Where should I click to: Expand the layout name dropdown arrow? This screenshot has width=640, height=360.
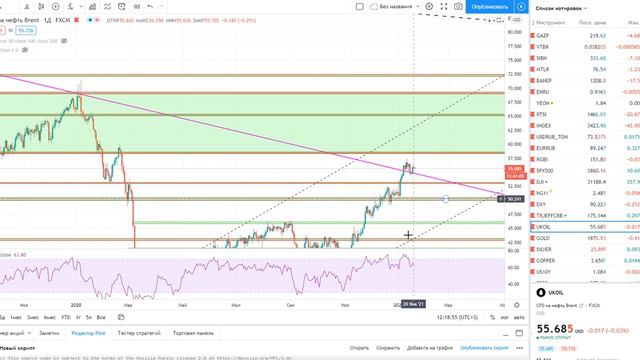tap(418, 7)
